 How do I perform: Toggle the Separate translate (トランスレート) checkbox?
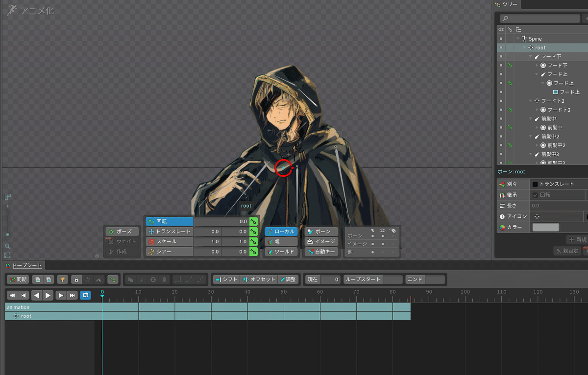(535, 184)
